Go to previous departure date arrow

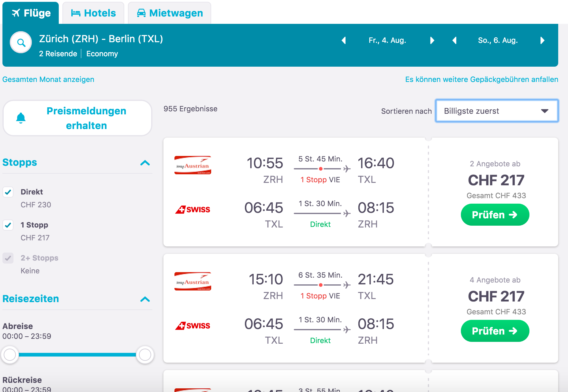[x=344, y=40]
